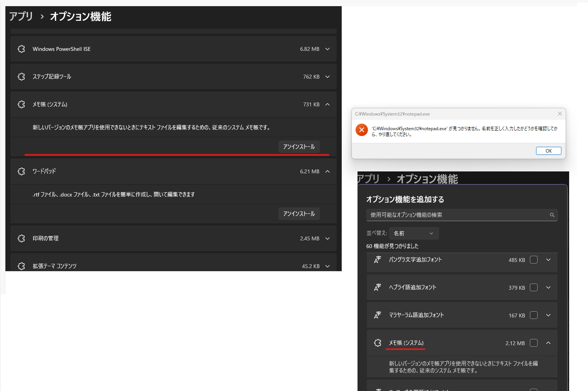Click the 45.2 KB size text
The height and width of the screenshot is (391, 588).
[311, 266]
